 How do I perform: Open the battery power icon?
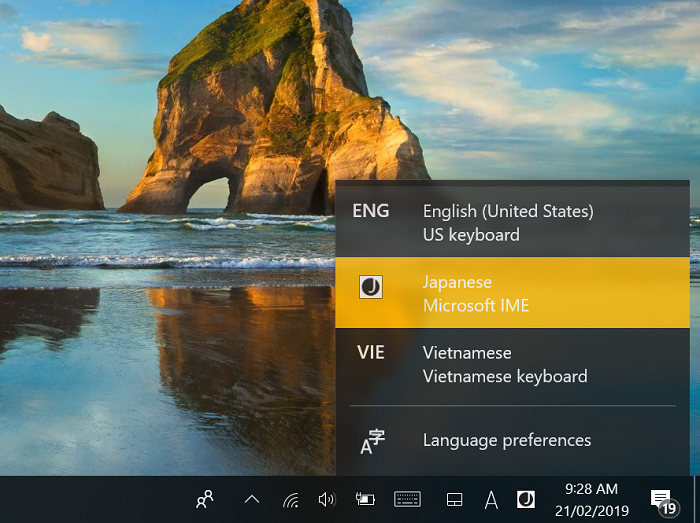(x=365, y=499)
